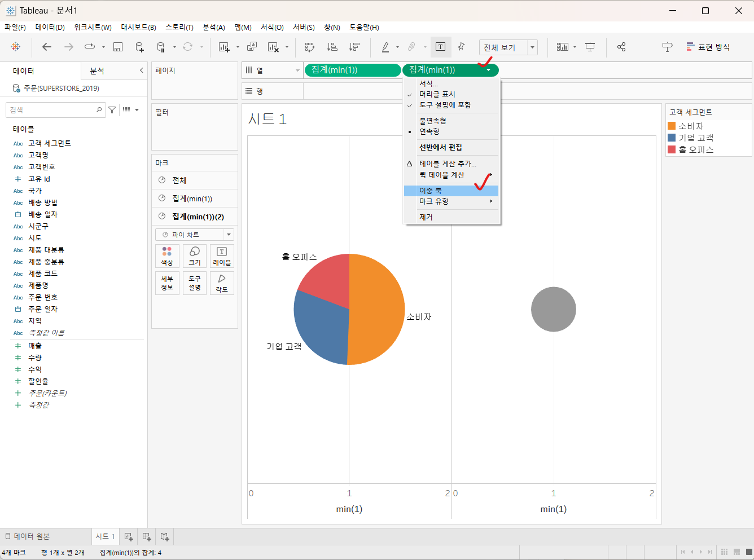The image size is (754, 560).
Task: Choose 이중 축 from context menu
Action: click(x=451, y=191)
